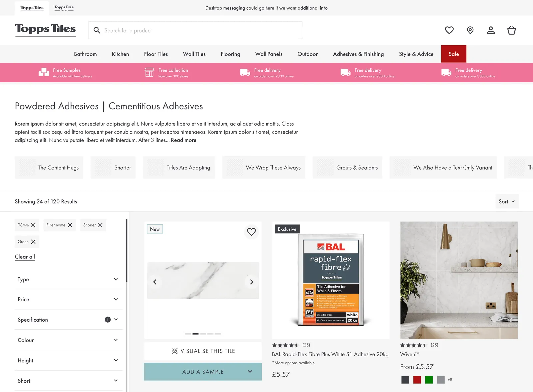Open the Adhesives & Finishing menu
The image size is (533, 392).
click(358, 54)
